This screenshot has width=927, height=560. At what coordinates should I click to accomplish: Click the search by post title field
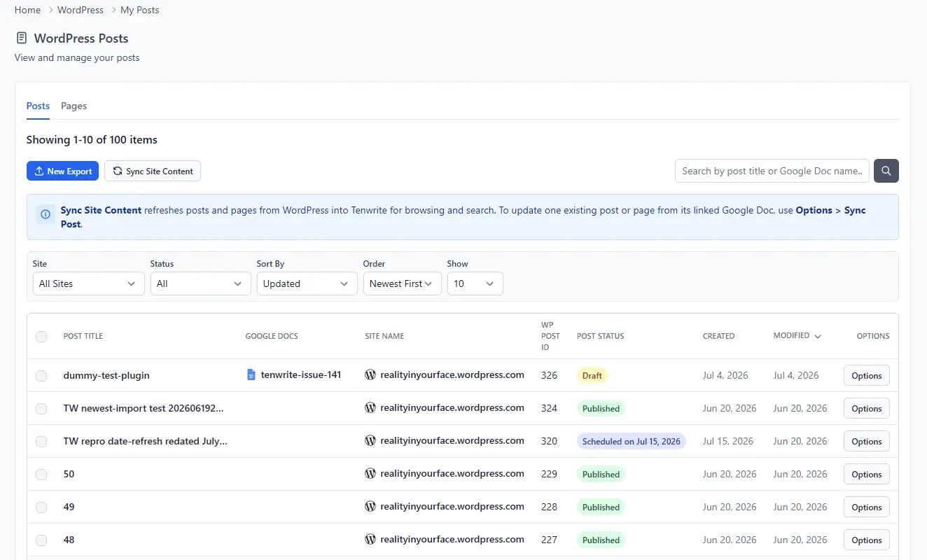[772, 171]
